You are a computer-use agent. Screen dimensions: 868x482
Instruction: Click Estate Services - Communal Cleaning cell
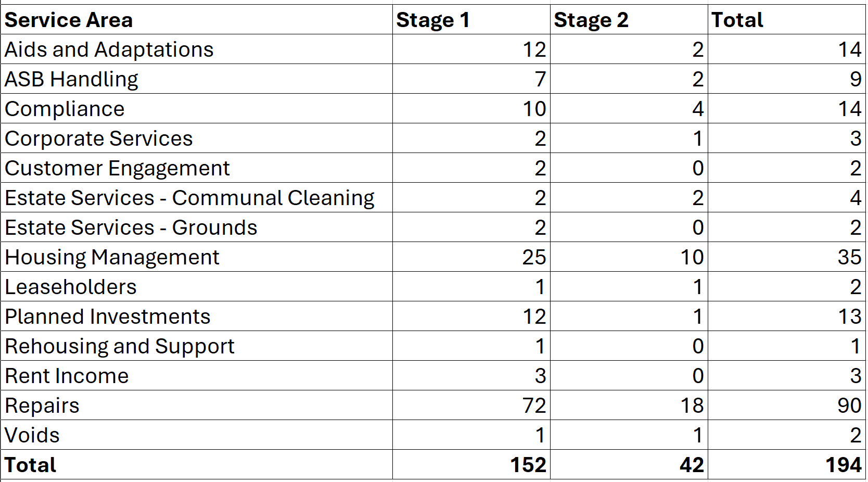(x=190, y=198)
